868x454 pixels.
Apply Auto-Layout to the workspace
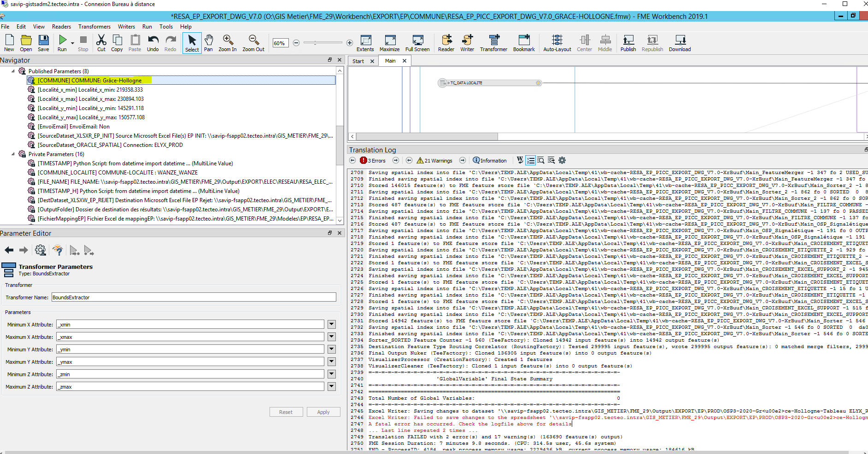point(557,43)
